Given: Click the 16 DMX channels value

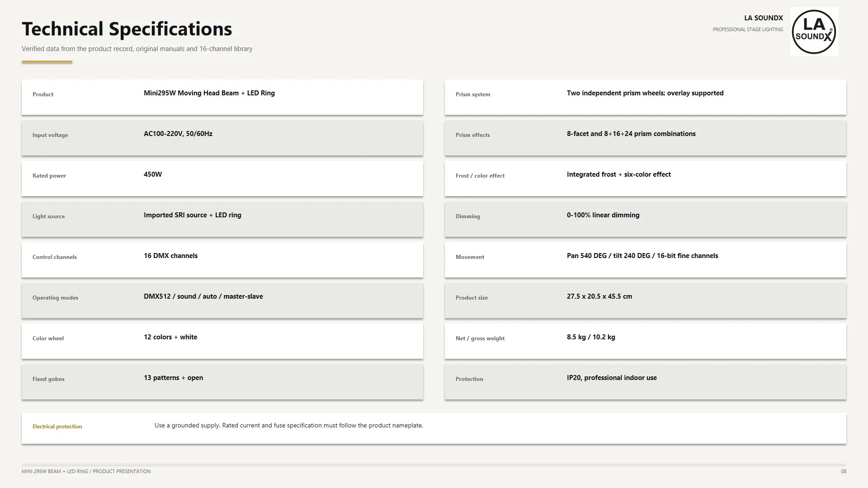Looking at the screenshot, I should pyautogui.click(x=170, y=256).
